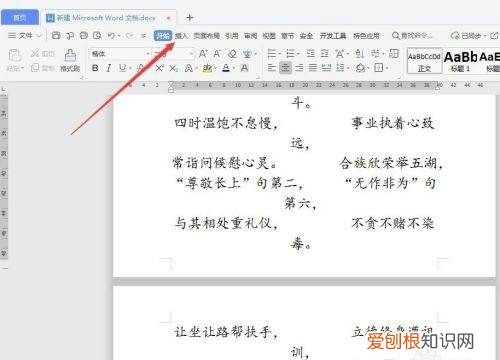Open the cloud sync status dropdown
The width and height of the screenshot is (500, 360).
[x=485, y=35]
